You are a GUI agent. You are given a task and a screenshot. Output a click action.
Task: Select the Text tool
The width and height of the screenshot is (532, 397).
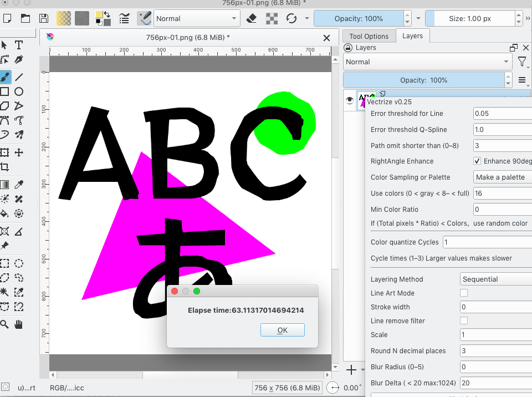click(x=19, y=45)
